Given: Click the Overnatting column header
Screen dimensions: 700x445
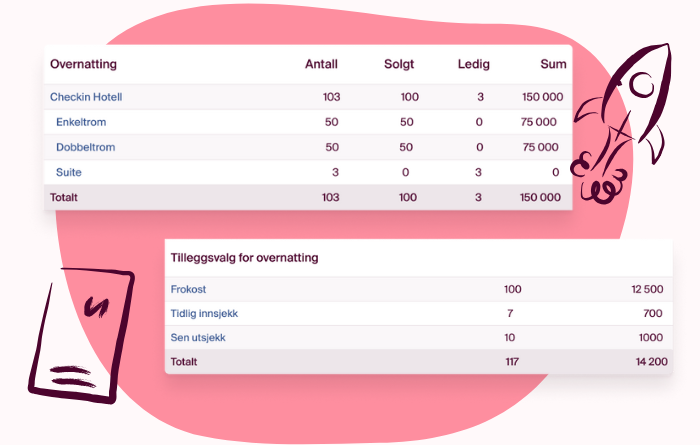Looking at the screenshot, I should 83,64.
